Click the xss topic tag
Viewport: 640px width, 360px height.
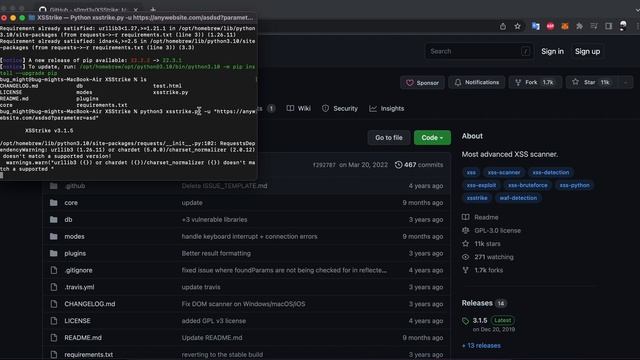471,173
